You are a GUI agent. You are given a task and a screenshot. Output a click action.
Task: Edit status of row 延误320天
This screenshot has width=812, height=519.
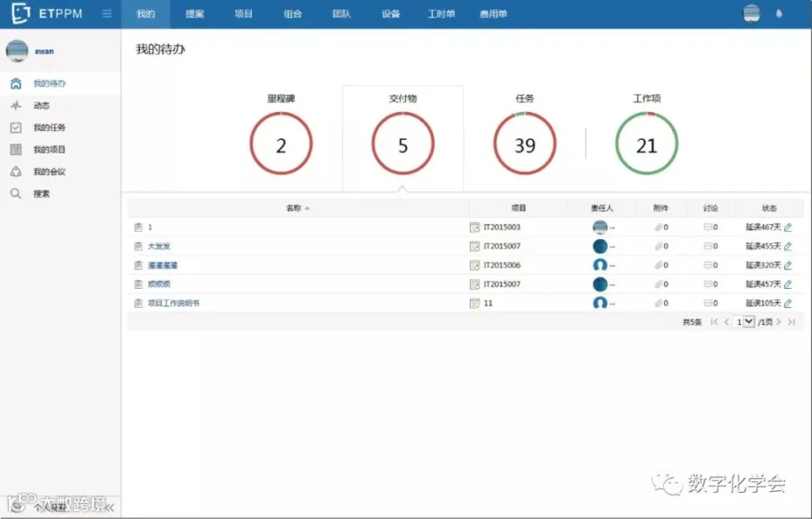[x=788, y=265]
